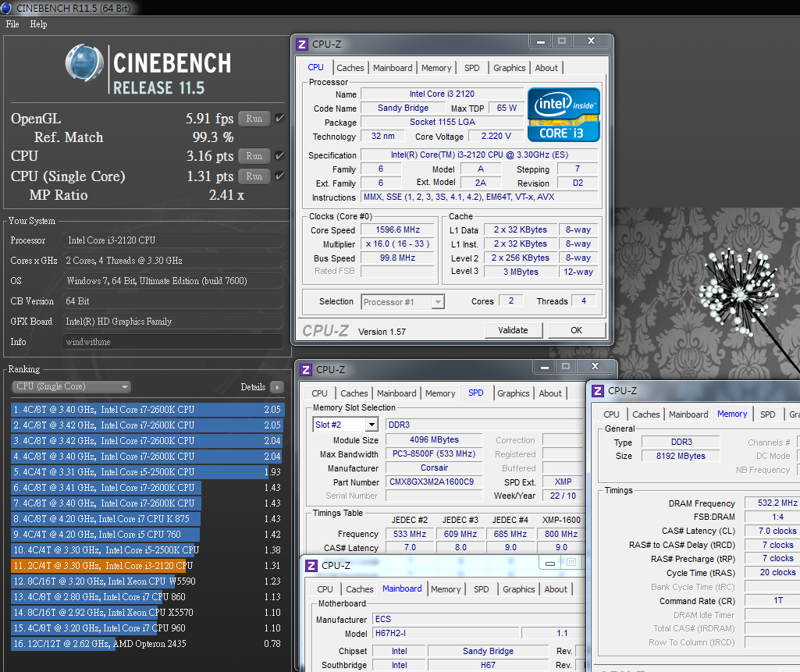Viewport: 800px width, 672px height.
Task: Switch to Caches tab in top CPU-Z window
Action: pos(350,68)
